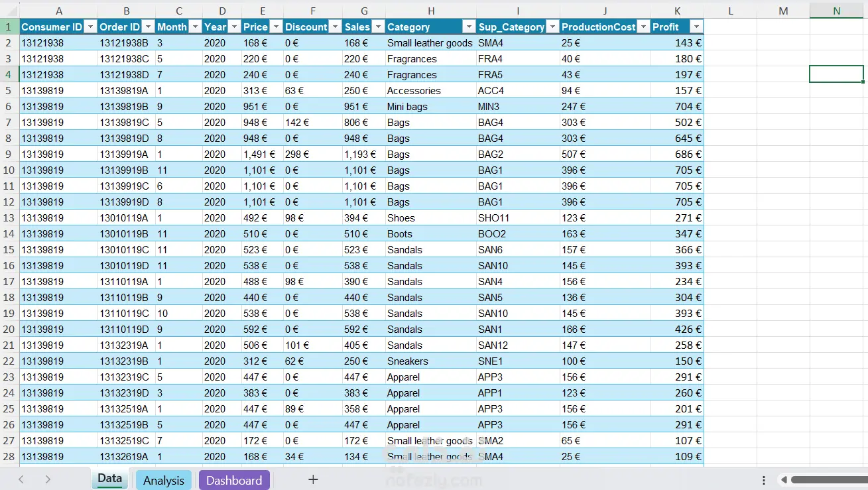Click the 704 € profit cell

[x=677, y=107]
